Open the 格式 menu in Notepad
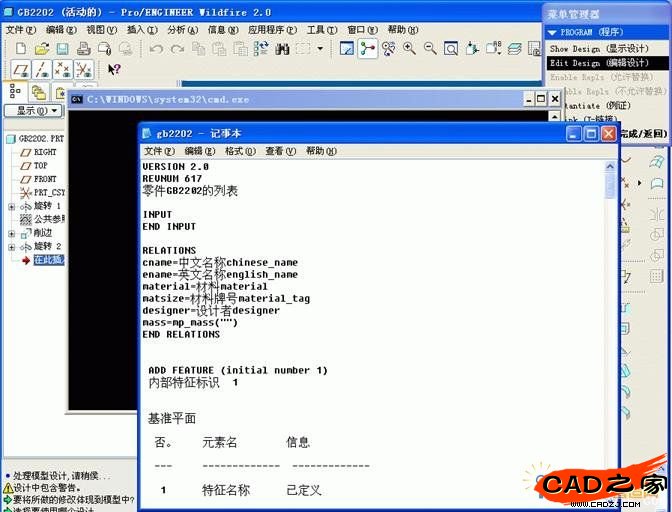This screenshot has width=672, height=512. click(240, 151)
